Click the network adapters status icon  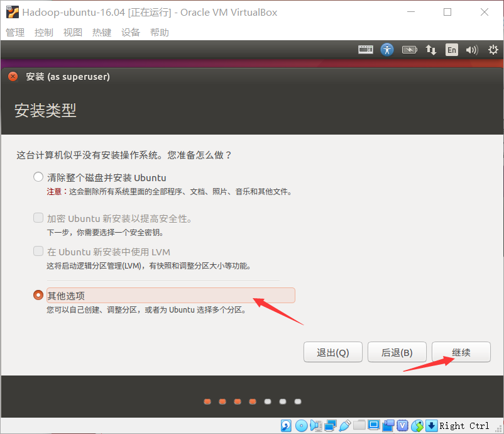331,426
